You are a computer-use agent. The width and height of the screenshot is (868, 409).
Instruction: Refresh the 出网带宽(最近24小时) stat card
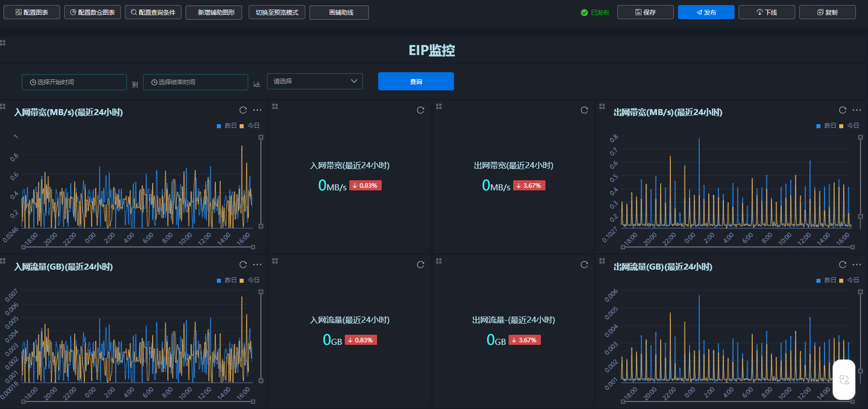click(x=584, y=110)
